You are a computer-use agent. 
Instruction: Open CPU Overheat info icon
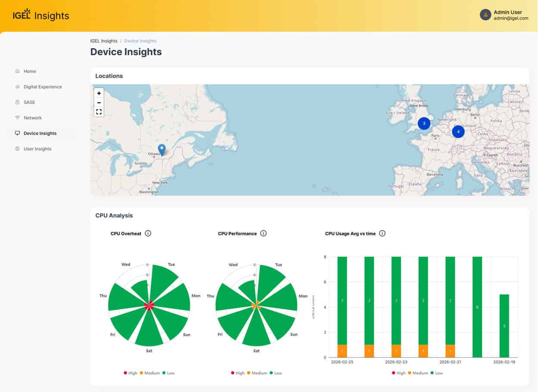pos(148,234)
